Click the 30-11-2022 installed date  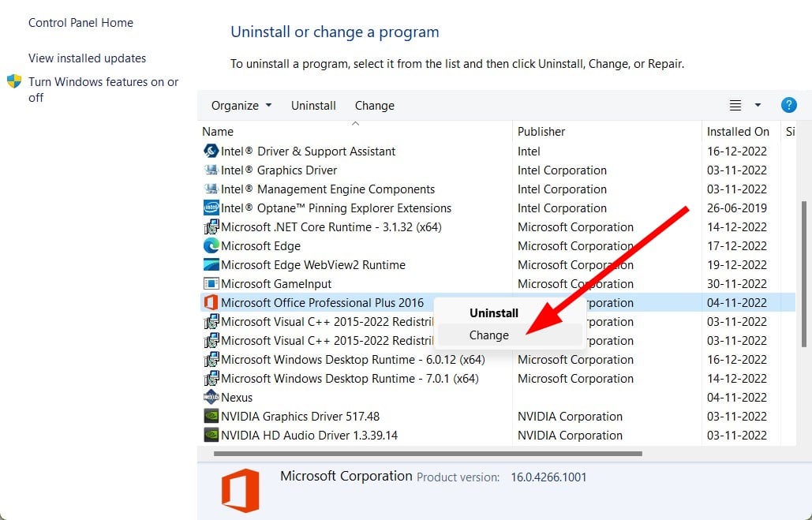click(737, 284)
